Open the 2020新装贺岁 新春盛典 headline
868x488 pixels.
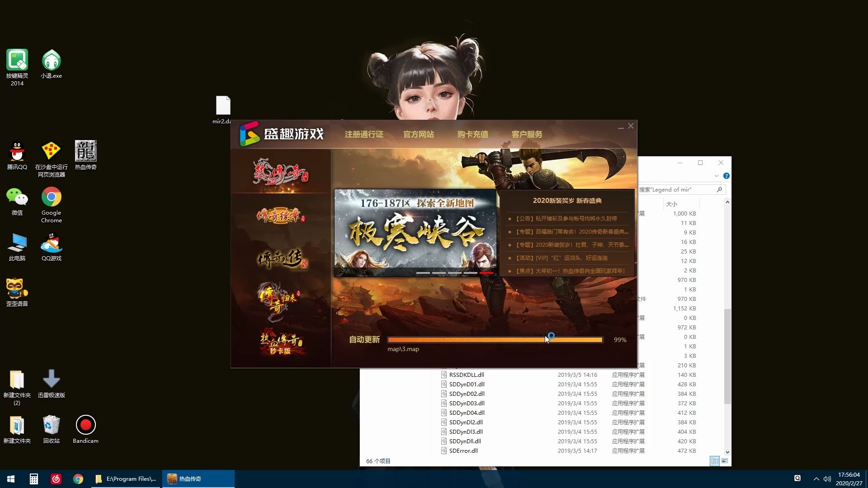pyautogui.click(x=567, y=201)
